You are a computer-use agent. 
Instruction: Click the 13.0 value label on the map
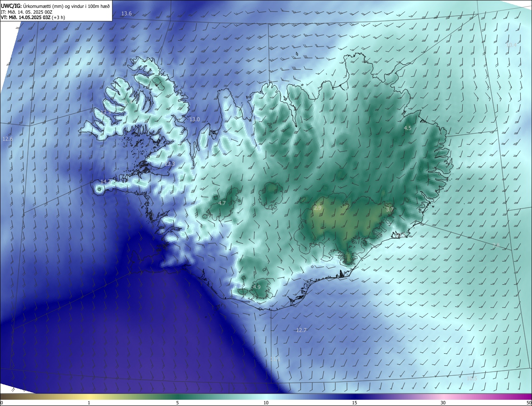coord(195,120)
